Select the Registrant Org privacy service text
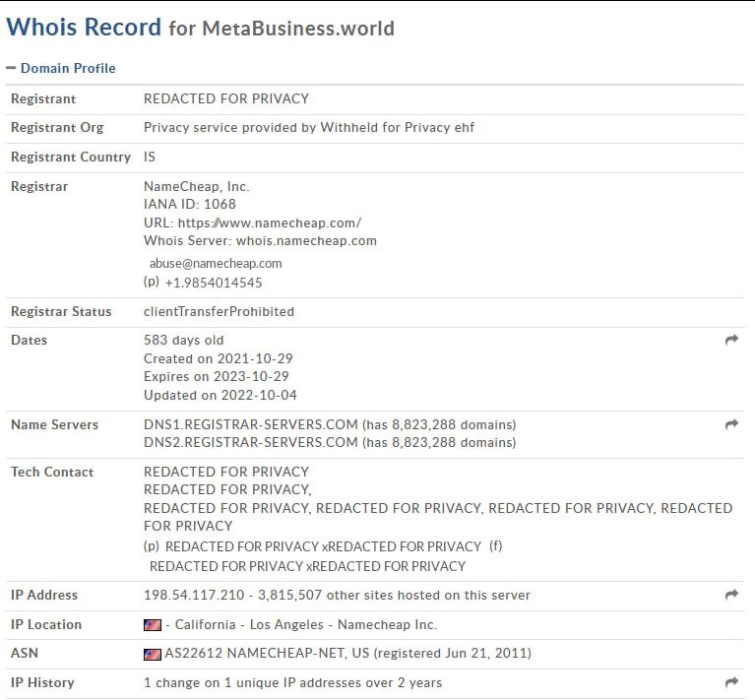This screenshot has height=700, width=755. coord(309,128)
